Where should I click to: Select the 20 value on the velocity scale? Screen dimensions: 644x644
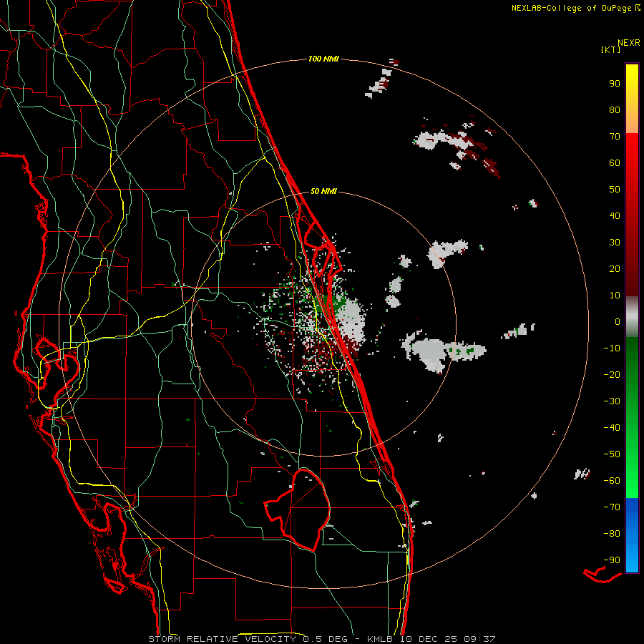pos(615,269)
